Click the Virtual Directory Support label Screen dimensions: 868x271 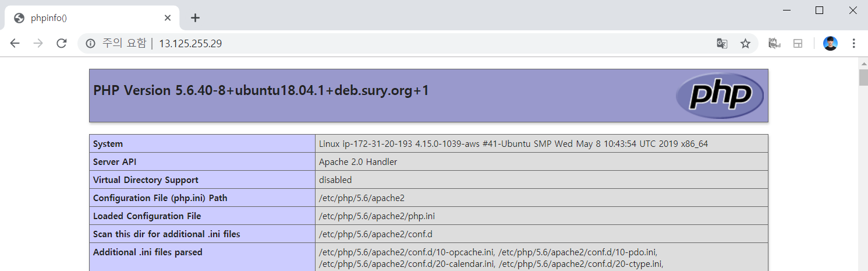[x=146, y=180]
